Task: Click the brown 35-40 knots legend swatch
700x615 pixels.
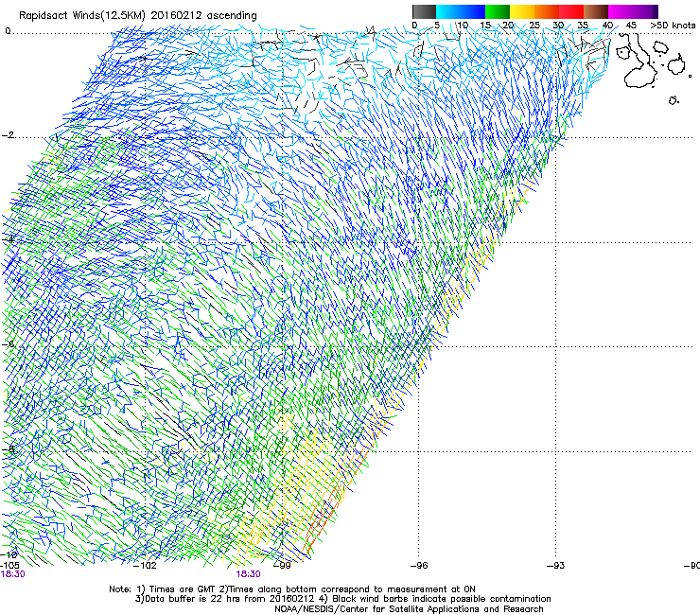Action: point(596,11)
